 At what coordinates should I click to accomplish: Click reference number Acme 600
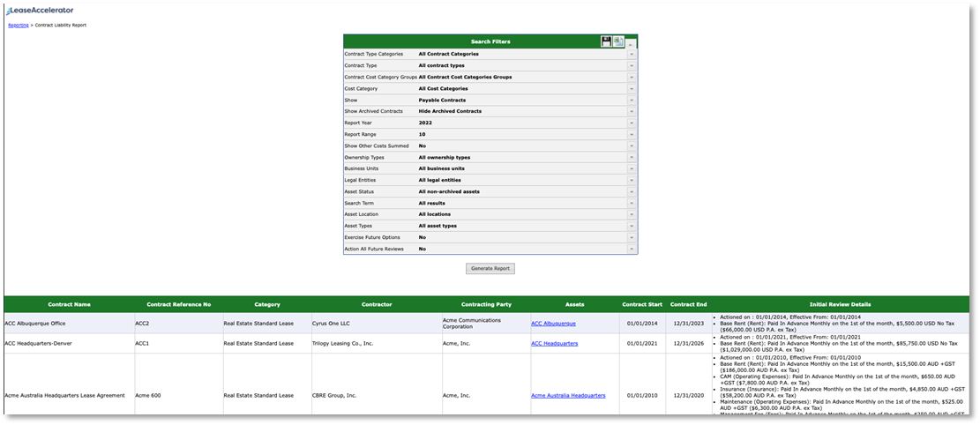148,396
